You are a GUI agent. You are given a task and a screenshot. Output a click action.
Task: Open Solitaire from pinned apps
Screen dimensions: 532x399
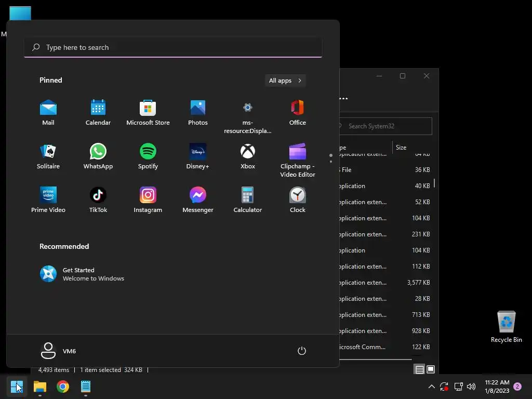click(x=48, y=156)
